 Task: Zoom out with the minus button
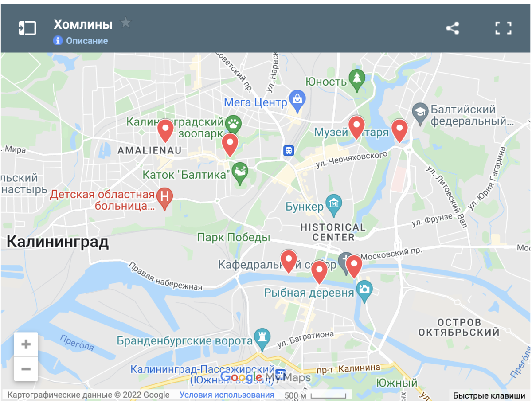click(26, 369)
